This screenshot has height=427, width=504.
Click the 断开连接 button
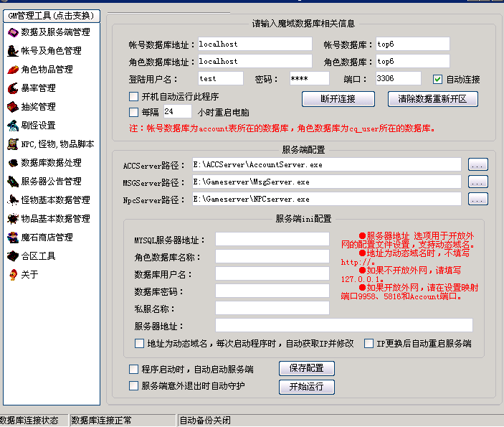point(338,99)
